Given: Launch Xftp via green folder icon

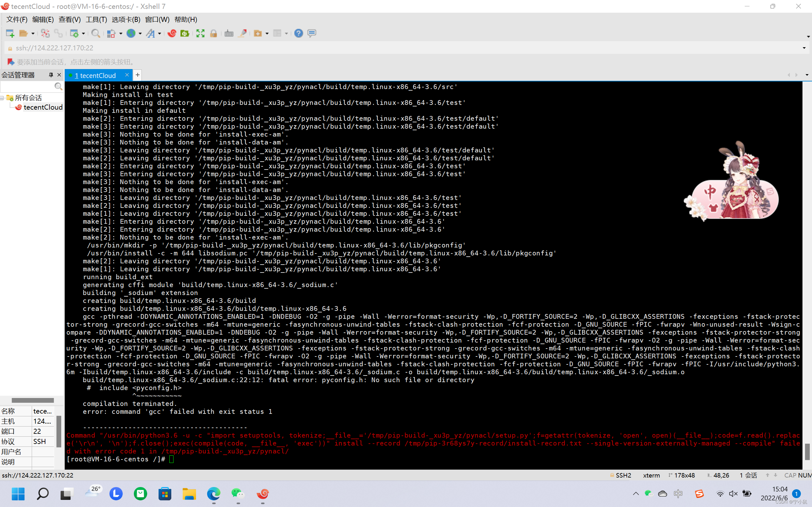Looking at the screenshot, I should click(185, 33).
